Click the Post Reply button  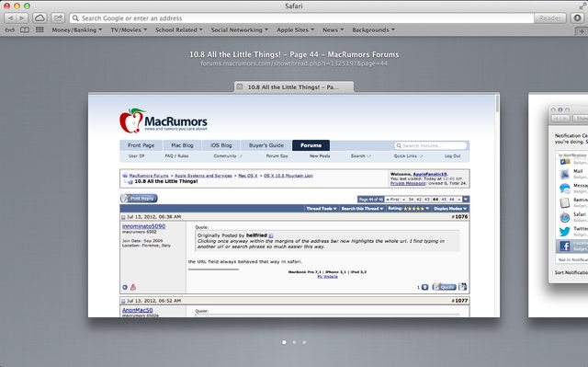[139, 198]
